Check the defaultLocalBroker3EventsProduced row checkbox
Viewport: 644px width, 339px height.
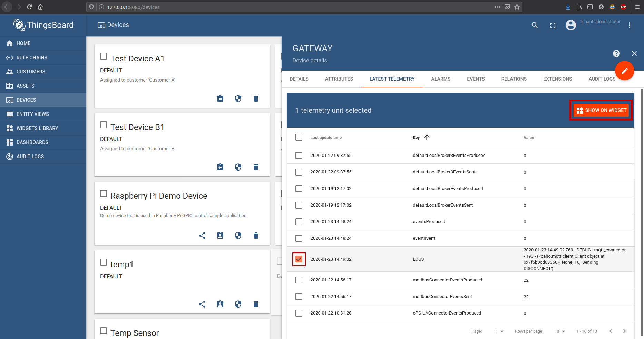coord(299,156)
